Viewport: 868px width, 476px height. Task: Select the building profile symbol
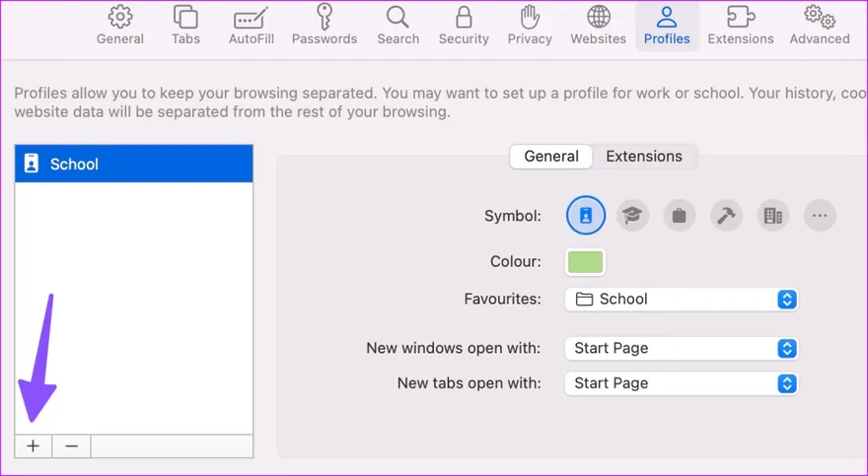pyautogui.click(x=772, y=216)
